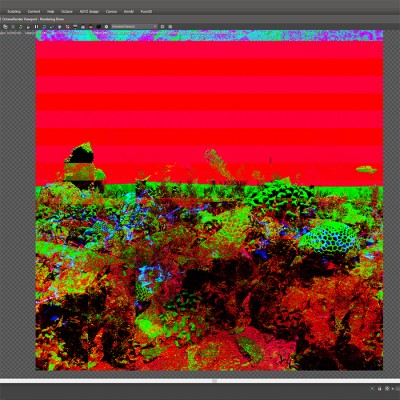Click the first toolbar icon left of pause
The height and width of the screenshot is (400, 400).
coord(28,27)
